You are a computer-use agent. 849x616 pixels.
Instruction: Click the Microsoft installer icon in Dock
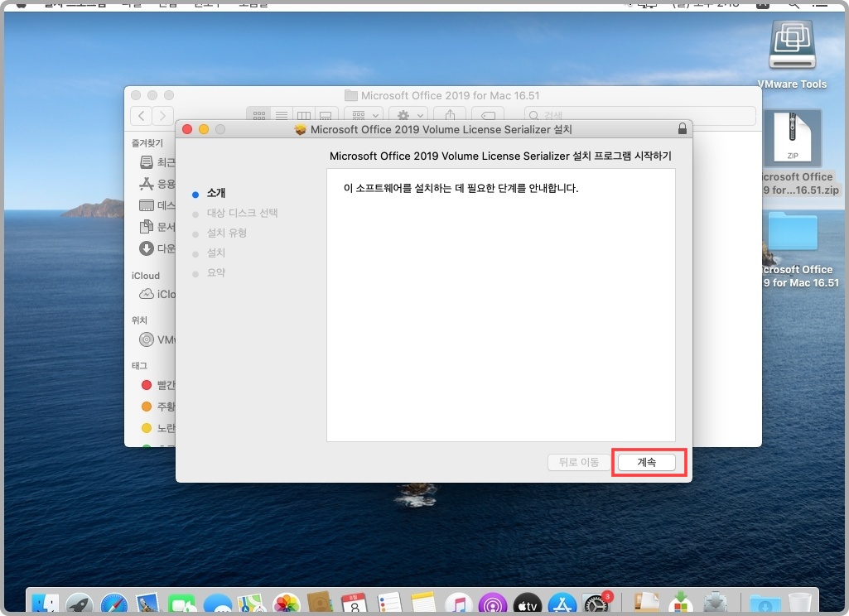(681, 604)
